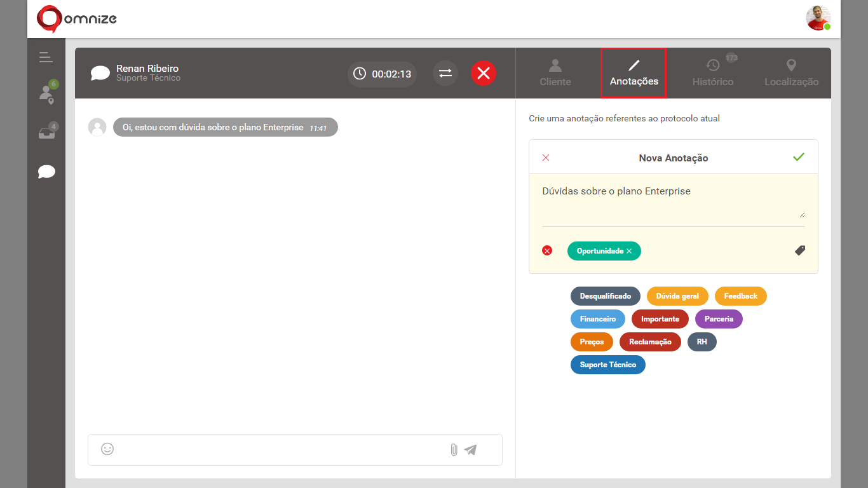The width and height of the screenshot is (868, 488).
Task: Remove the Oportunidade tag
Action: tap(629, 251)
